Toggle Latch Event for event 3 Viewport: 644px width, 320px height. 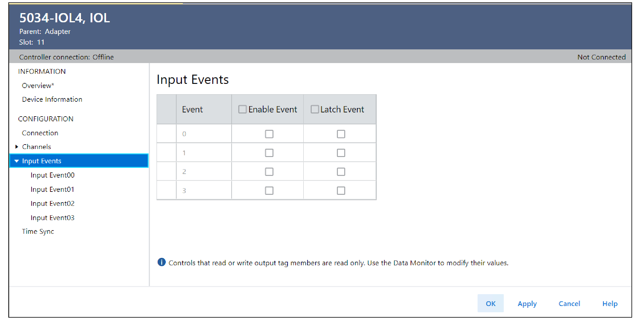341,191
